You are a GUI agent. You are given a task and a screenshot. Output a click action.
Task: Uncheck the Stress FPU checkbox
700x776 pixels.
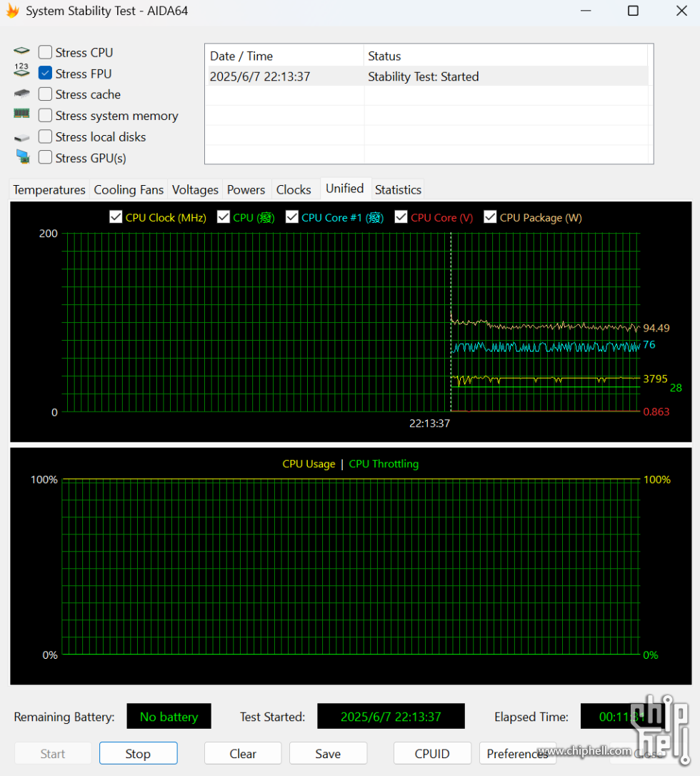pos(45,74)
